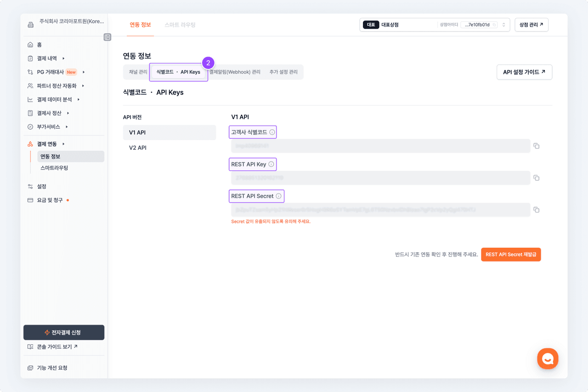Click the 전자결제 신청 button

(x=64, y=333)
